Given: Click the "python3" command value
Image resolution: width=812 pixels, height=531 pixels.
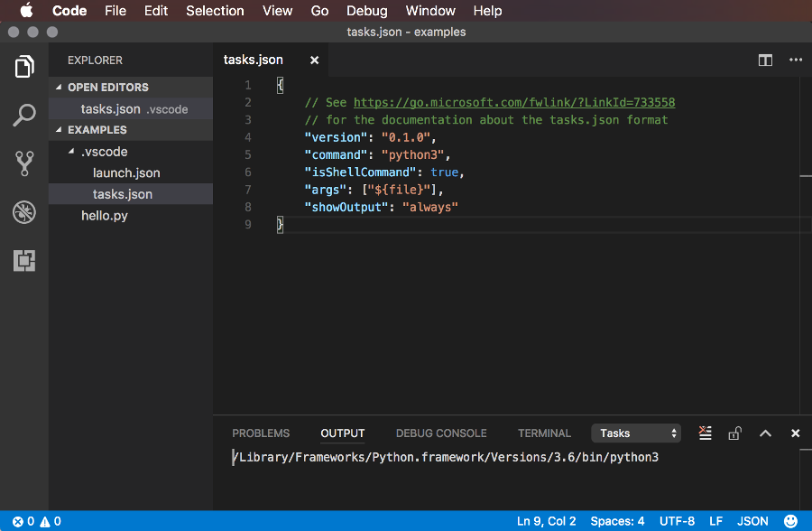Looking at the screenshot, I should (412, 154).
